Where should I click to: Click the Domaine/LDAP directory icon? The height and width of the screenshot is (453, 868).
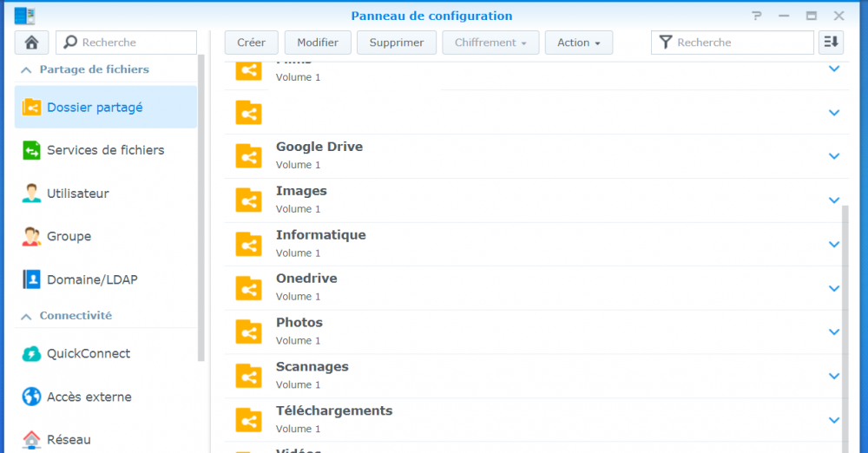(x=31, y=279)
